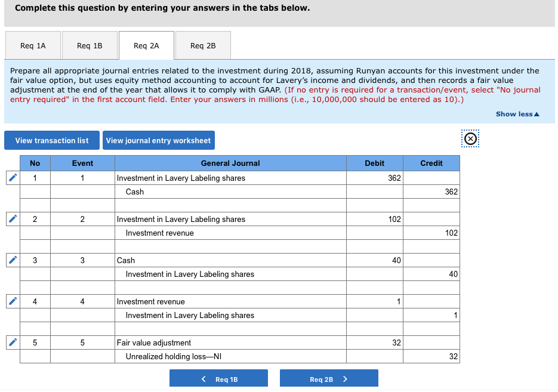Select Investment in Lavery Labeling shares in entry 1
Image resolution: width=558 pixels, height=392 pixels.
[230, 178]
